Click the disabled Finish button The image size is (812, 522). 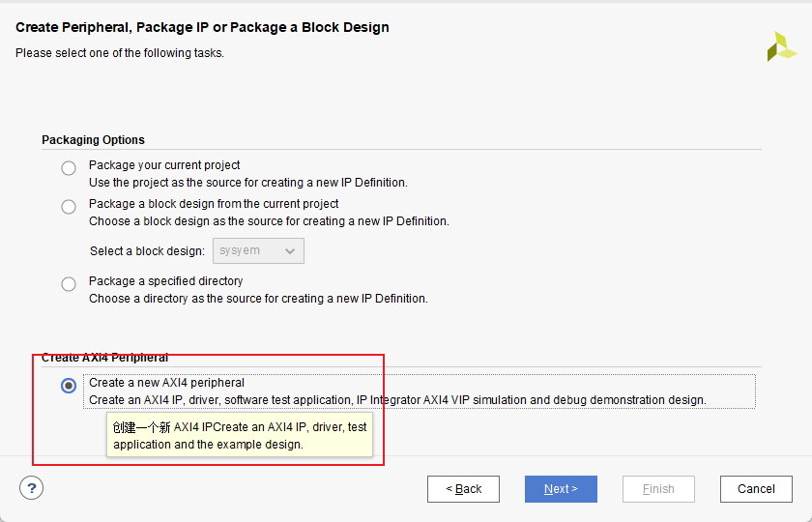(658, 489)
